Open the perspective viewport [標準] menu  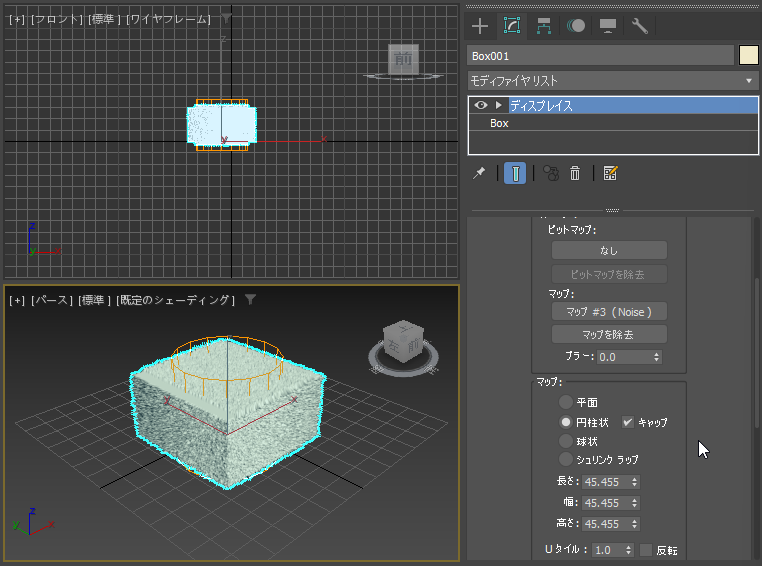[94, 301]
